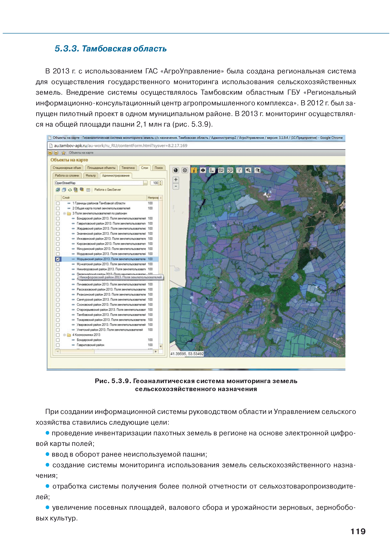Check the 4 Космоснимки 2013 group checkbox
Screen dimensions: 392x560
pos(58,335)
